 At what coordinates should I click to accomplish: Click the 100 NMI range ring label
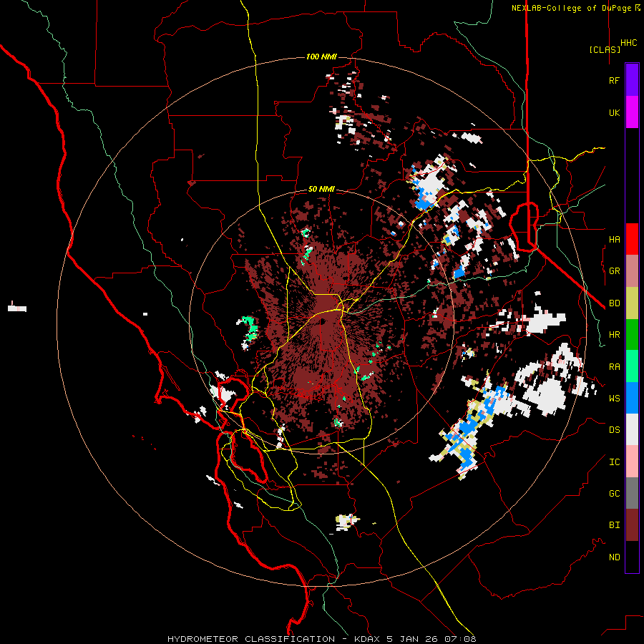pyautogui.click(x=321, y=57)
